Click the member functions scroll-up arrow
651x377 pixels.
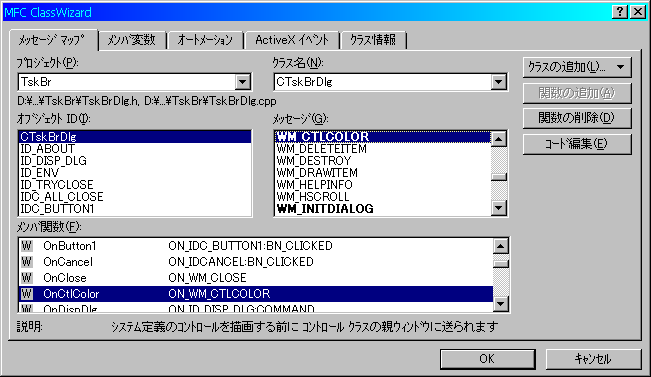501,246
